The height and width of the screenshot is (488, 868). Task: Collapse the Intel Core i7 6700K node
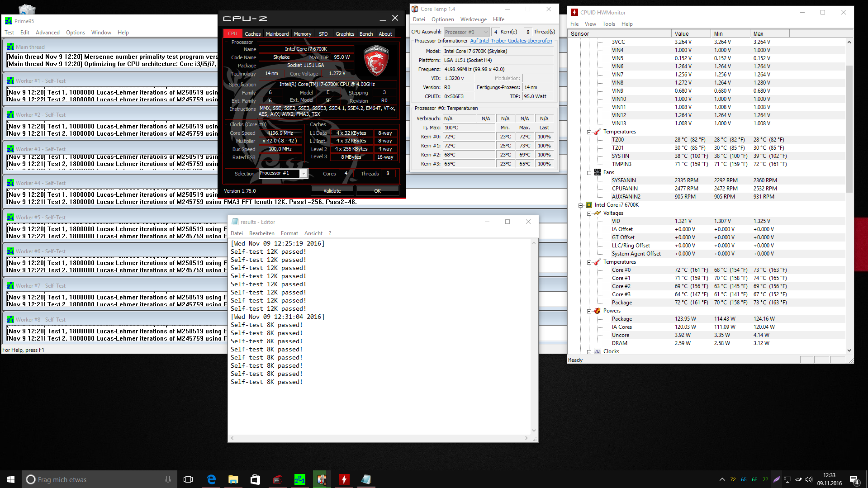[x=580, y=205]
